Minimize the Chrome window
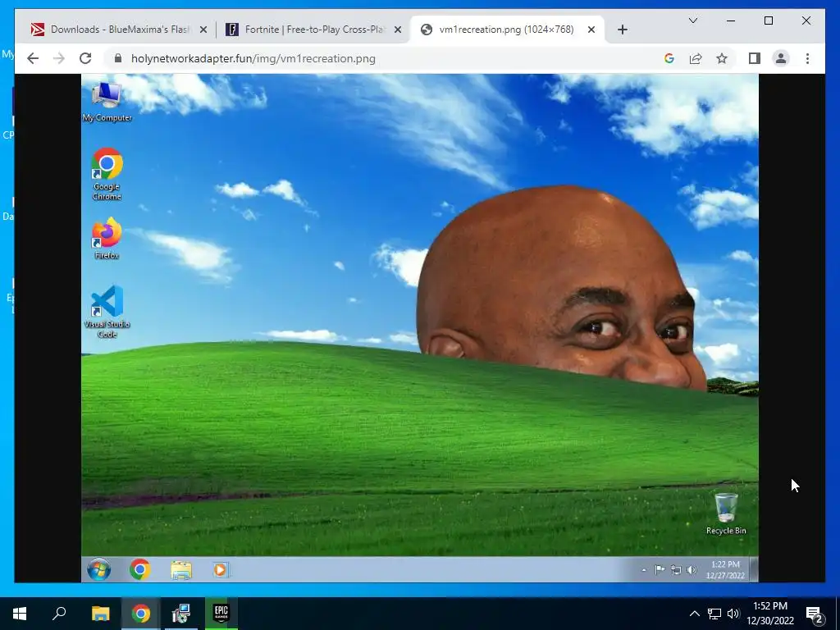This screenshot has height=630, width=840. click(731, 21)
